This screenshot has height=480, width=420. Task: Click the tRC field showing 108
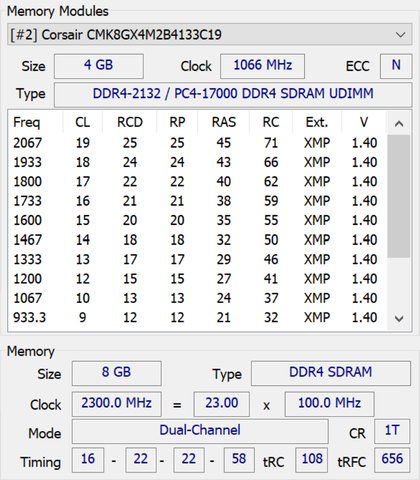[312, 460]
